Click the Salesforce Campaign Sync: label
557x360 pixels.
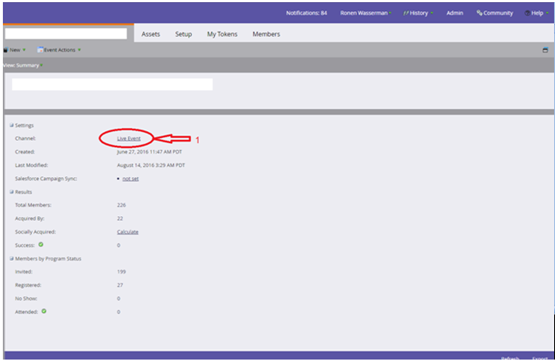tap(46, 179)
